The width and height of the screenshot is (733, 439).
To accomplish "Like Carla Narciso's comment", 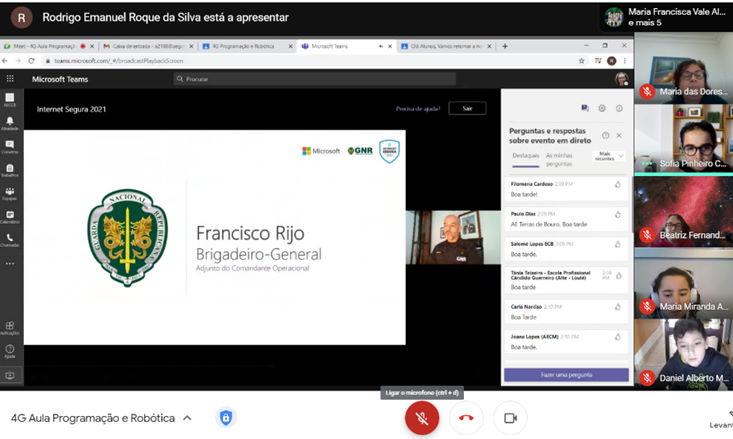I will click(x=618, y=307).
